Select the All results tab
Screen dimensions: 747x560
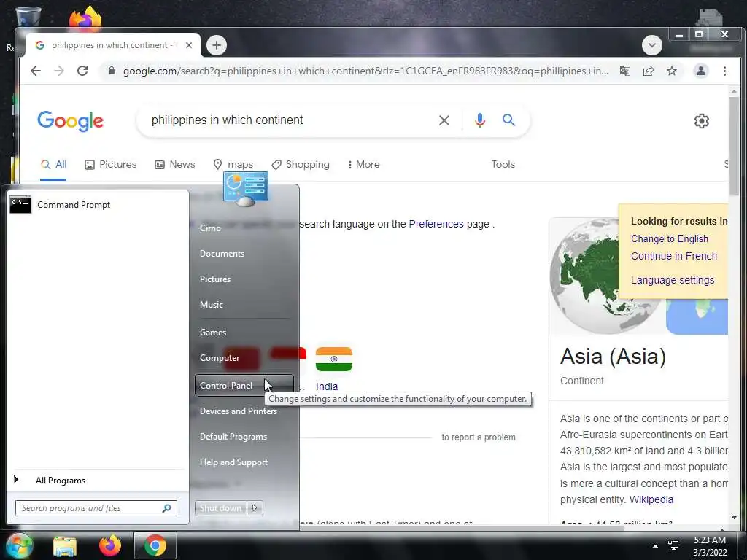[53, 164]
